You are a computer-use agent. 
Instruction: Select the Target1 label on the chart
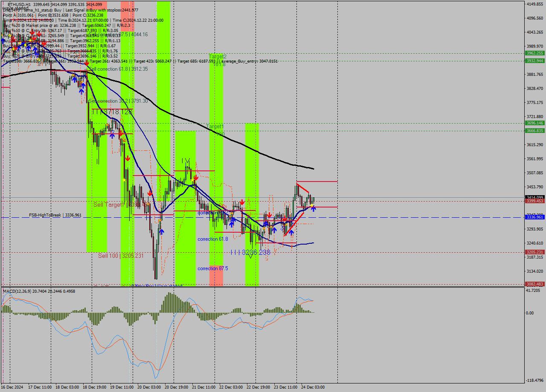[x=215, y=127]
